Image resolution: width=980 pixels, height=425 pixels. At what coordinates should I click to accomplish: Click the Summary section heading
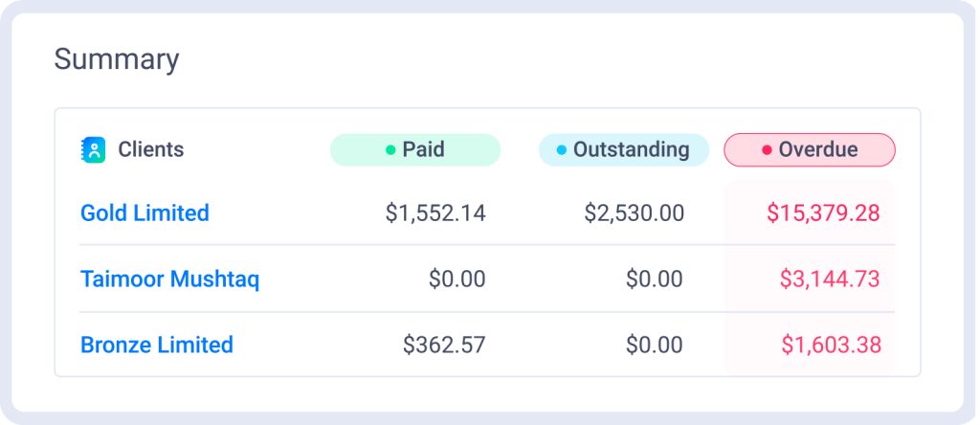pos(117,59)
